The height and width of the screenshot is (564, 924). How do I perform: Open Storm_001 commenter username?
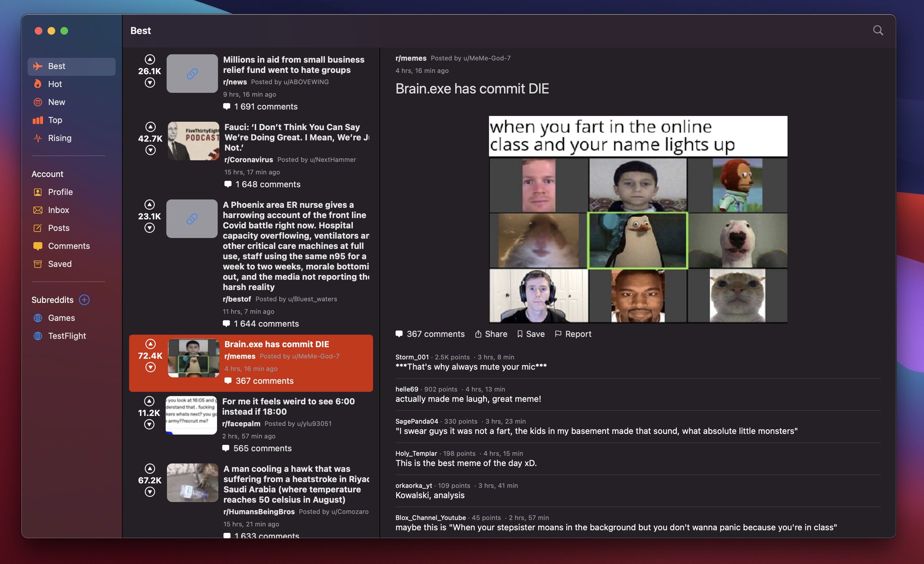pyautogui.click(x=411, y=357)
